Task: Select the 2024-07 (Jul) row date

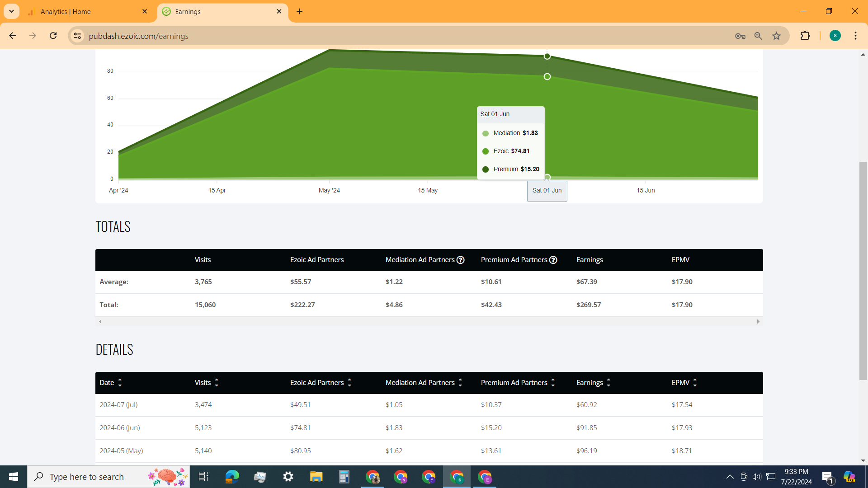Action: tap(118, 405)
